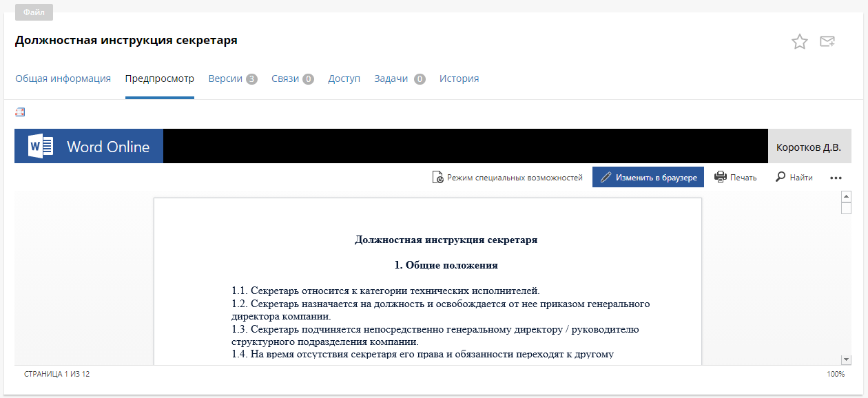
Task: Open the Файл menu
Action: click(34, 12)
